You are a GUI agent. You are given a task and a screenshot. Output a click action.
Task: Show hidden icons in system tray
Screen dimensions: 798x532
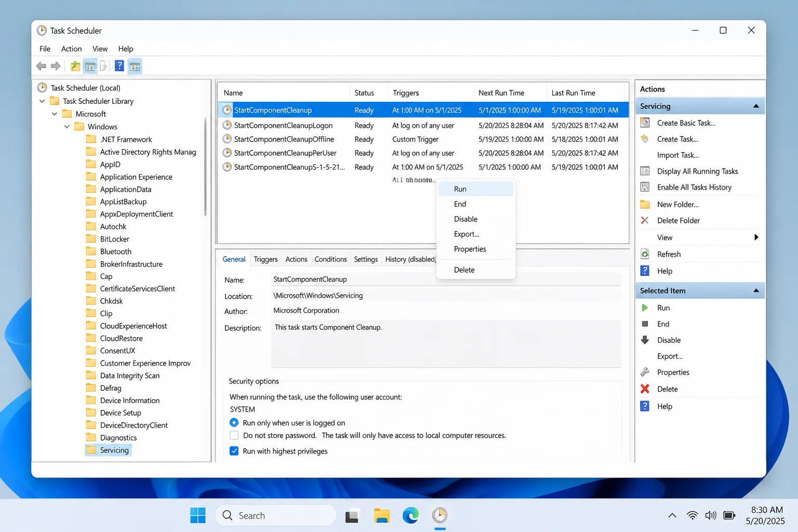click(672, 515)
